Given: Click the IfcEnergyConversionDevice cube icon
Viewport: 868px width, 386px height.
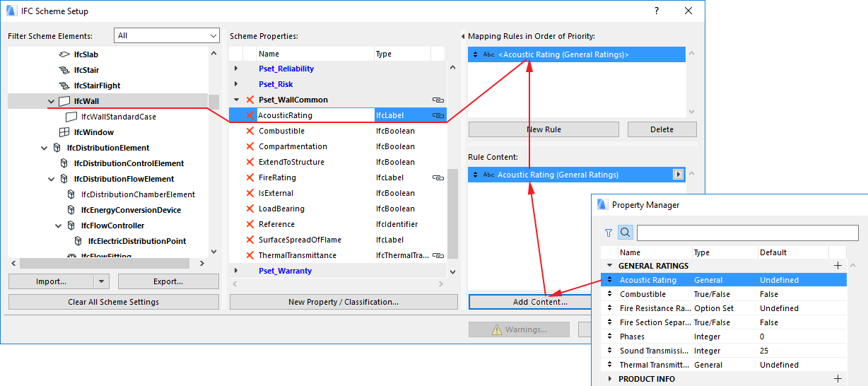Looking at the screenshot, I should [71, 210].
